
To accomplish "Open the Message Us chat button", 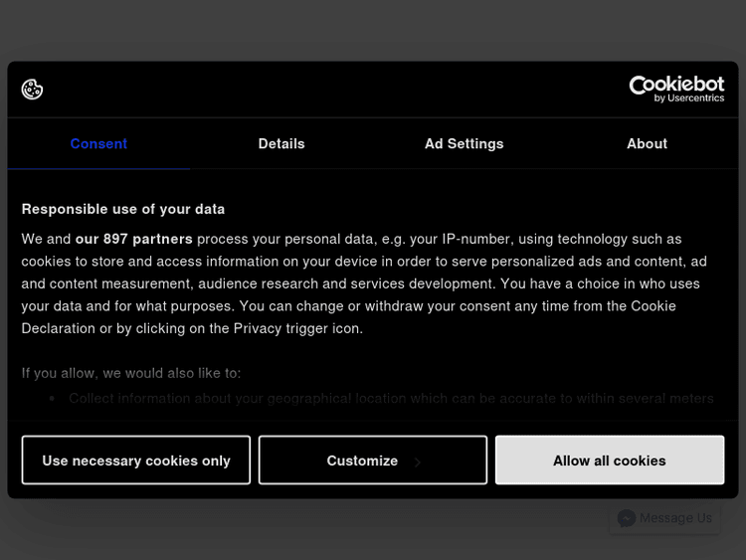I will [674, 518].
